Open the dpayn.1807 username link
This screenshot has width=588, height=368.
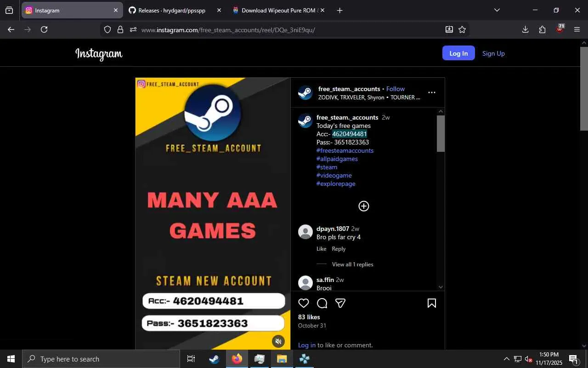click(x=333, y=229)
